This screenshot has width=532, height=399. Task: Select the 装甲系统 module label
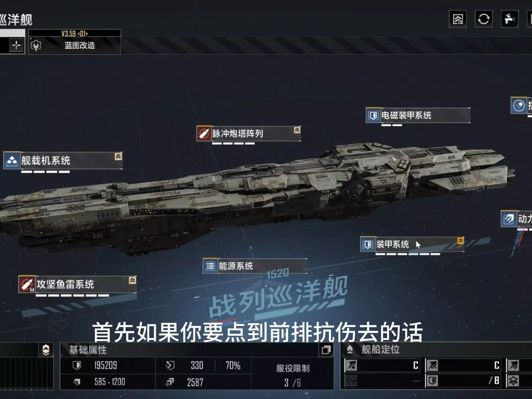click(x=392, y=244)
